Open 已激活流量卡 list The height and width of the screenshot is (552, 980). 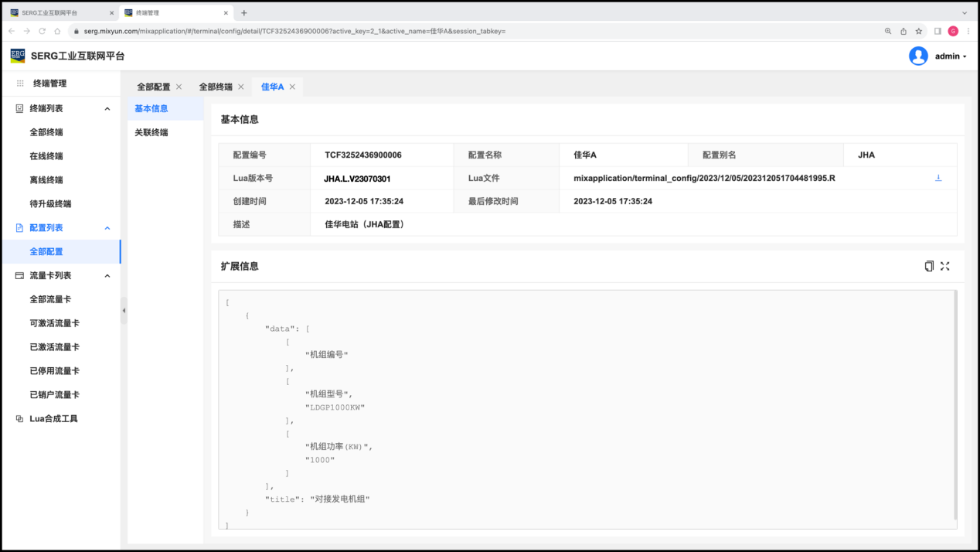pos(54,347)
